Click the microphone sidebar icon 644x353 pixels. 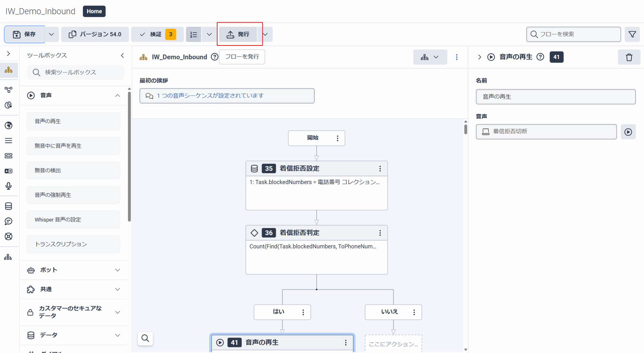[9, 186]
